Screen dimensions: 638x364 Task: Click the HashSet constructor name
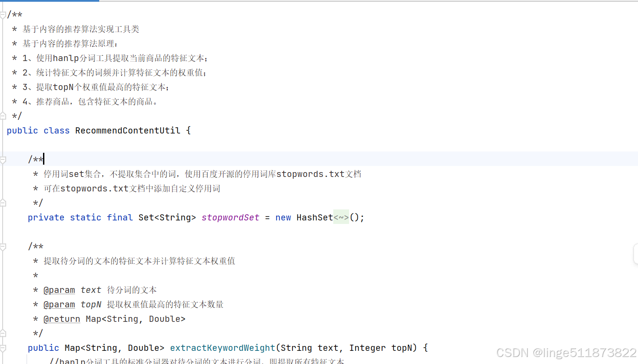pyautogui.click(x=315, y=217)
